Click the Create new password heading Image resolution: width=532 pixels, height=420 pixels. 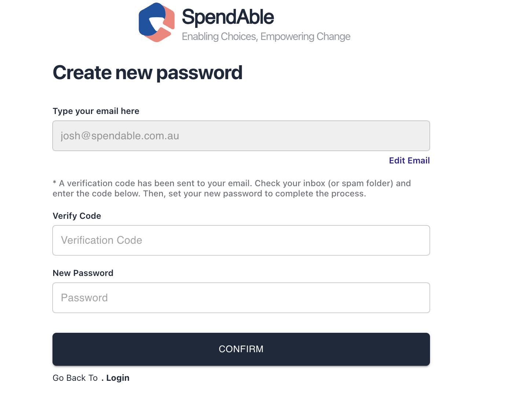tap(147, 73)
